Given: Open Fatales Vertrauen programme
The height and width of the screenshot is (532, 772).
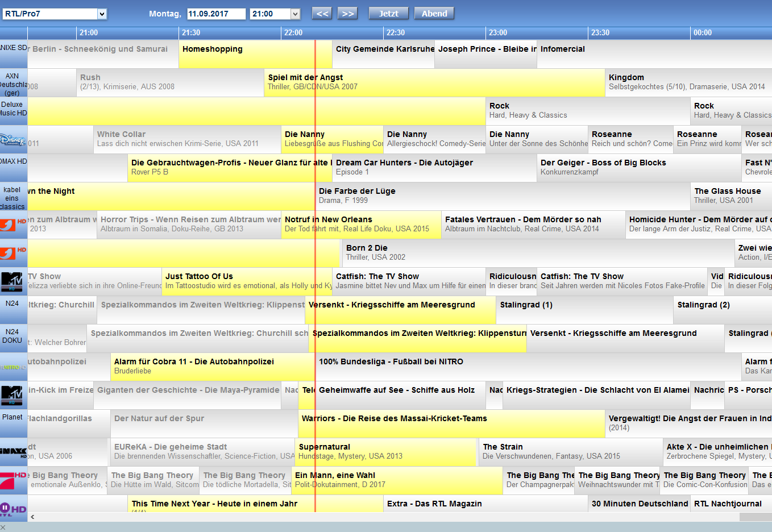Looking at the screenshot, I should (x=533, y=225).
